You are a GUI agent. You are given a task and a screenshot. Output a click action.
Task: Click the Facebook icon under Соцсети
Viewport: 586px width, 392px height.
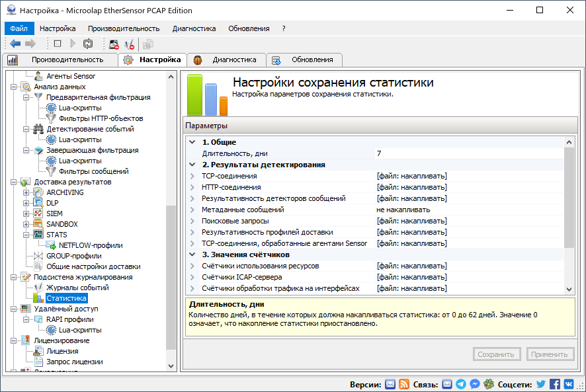(556, 383)
